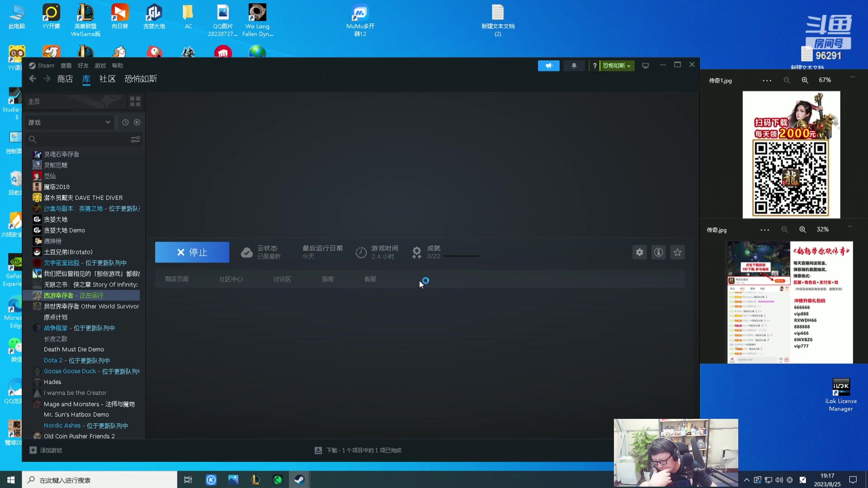This screenshot has width=868, height=488.
Task: Open Steam downloads status at bottom
Action: click(358, 450)
